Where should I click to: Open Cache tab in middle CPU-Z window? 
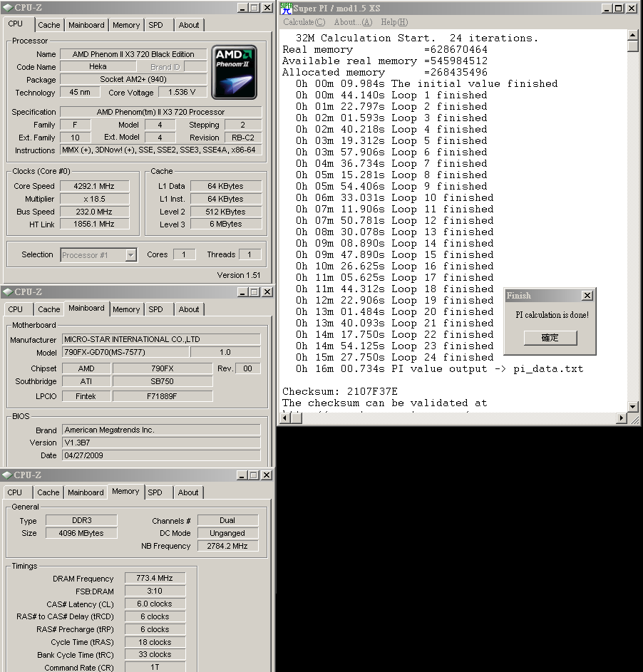click(49, 309)
